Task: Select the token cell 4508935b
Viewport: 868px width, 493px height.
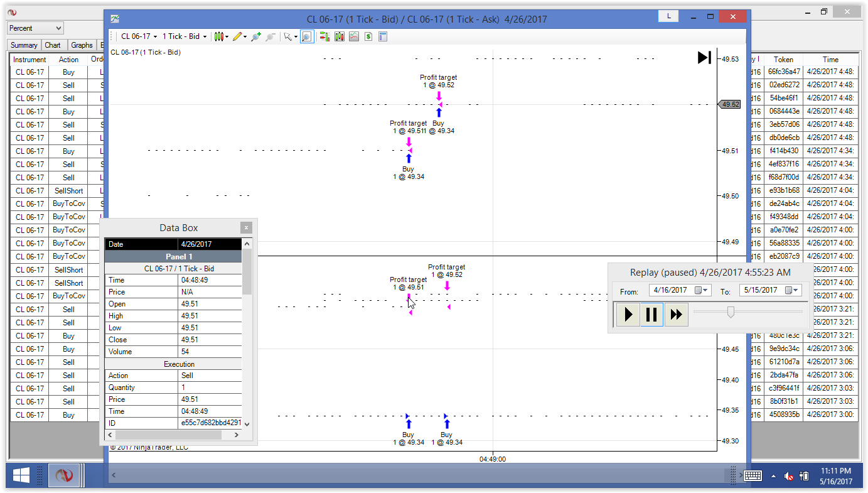Action: coord(784,414)
